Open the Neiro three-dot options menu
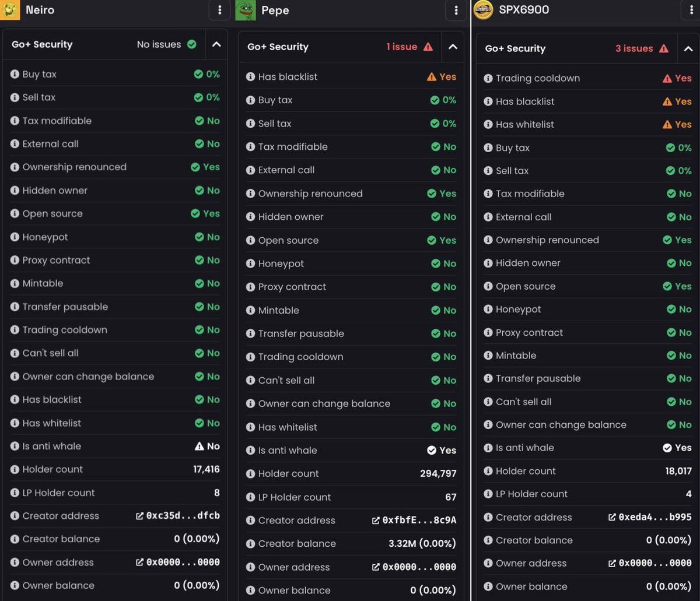 pyautogui.click(x=219, y=10)
